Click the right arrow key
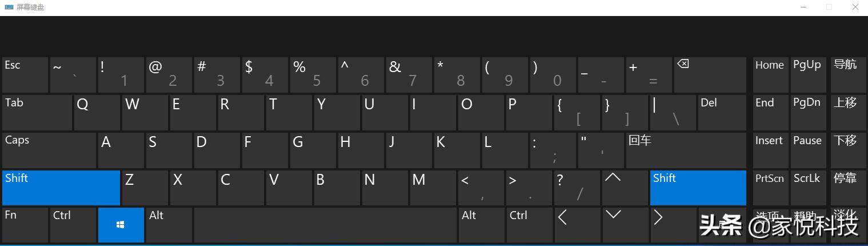Image resolution: width=868 pixels, height=246 pixels. (673, 225)
